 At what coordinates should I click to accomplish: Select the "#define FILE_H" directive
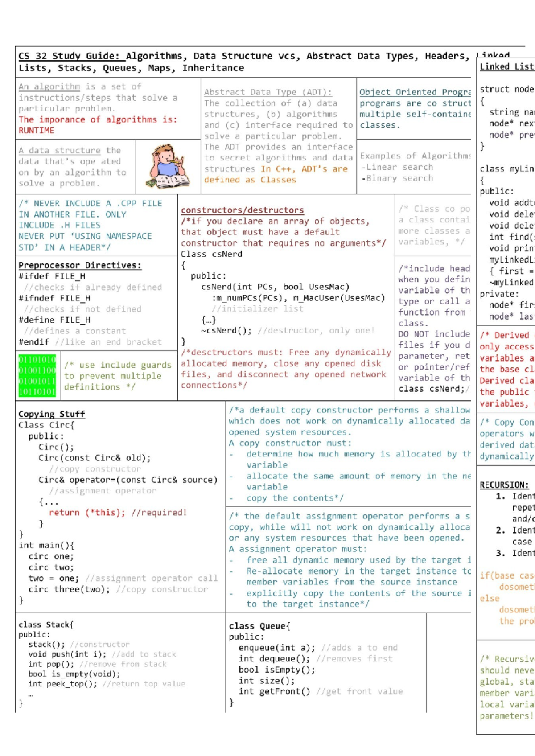(x=54, y=320)
